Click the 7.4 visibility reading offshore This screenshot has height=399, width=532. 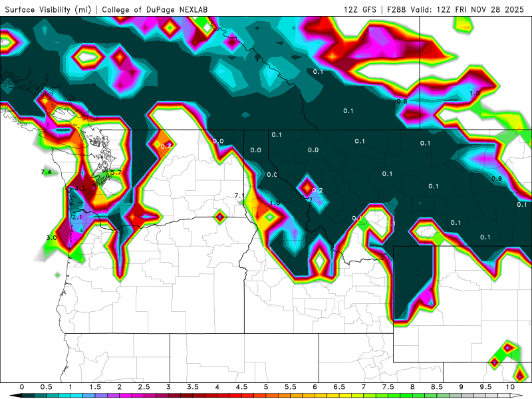46,172
